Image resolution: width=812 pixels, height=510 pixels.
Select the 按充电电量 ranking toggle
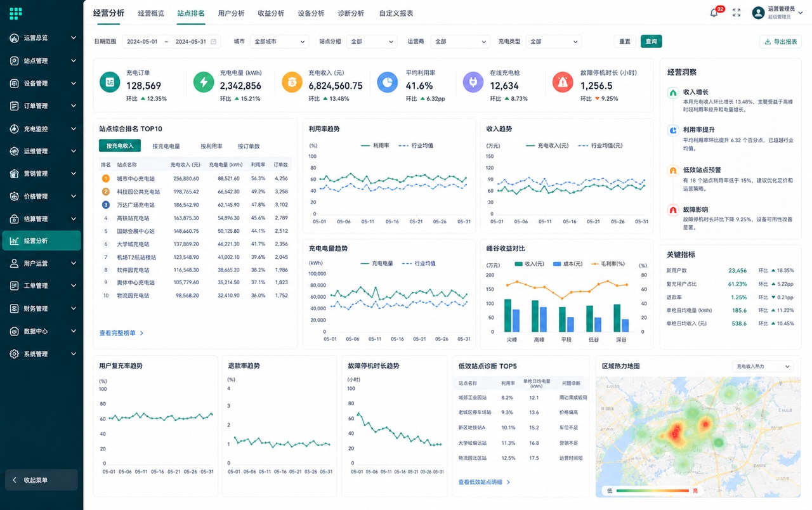coord(166,147)
